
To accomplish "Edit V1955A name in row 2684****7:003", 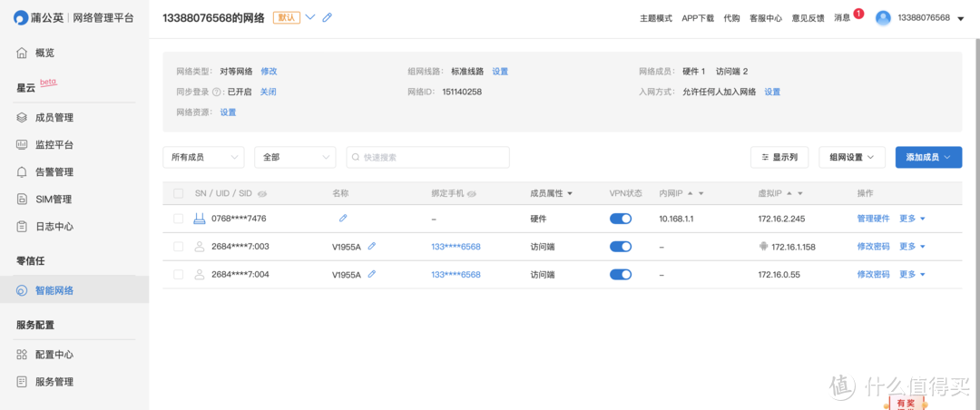I will click(372, 246).
